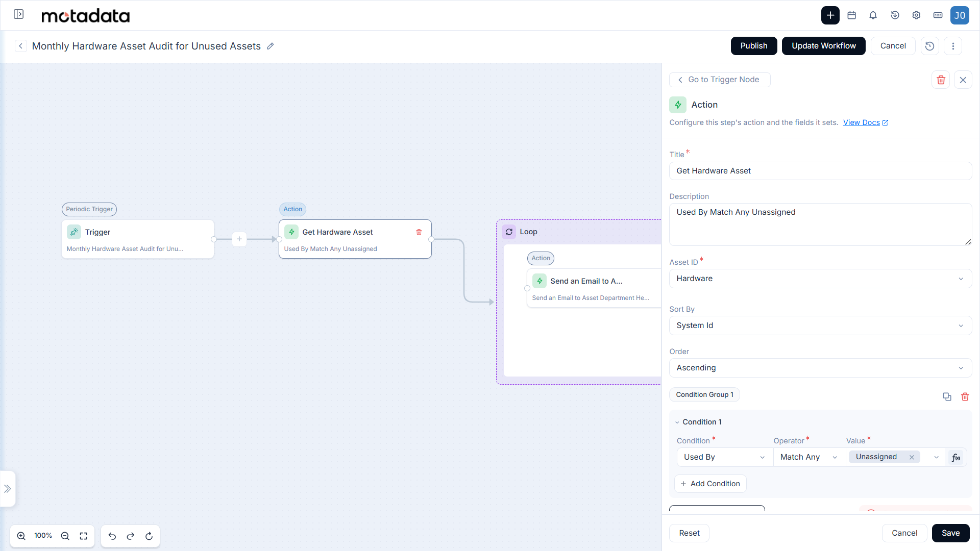Screen dimensions: 980x551
Task: Click Reset button in panel
Action: coord(689,533)
